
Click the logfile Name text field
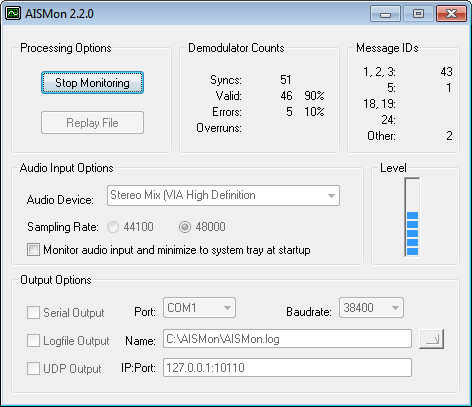287,339
